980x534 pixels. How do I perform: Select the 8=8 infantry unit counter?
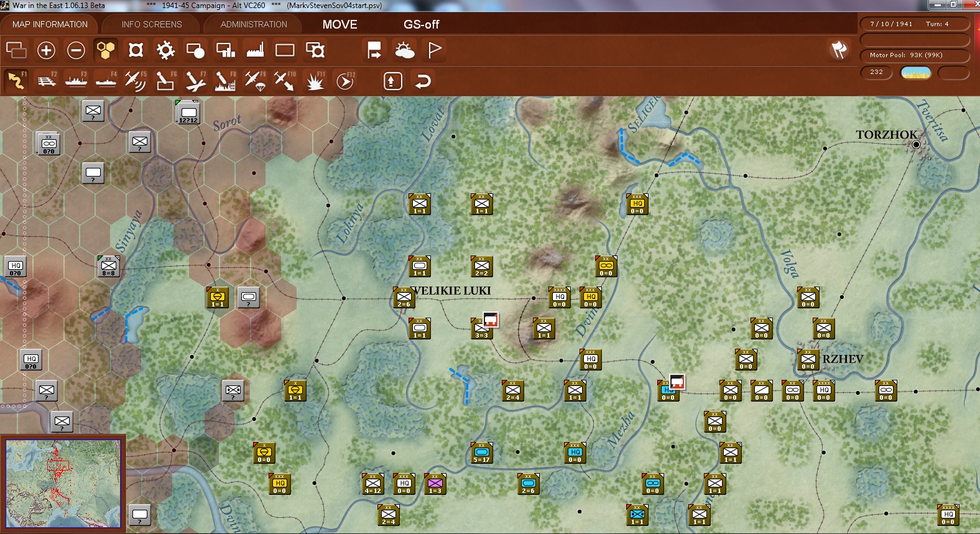coord(108,266)
